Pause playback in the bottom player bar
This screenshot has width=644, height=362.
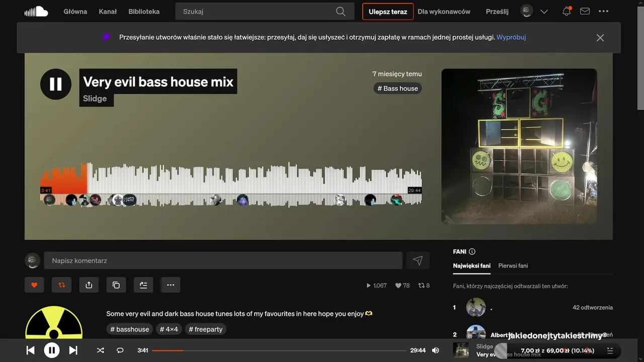click(x=52, y=350)
